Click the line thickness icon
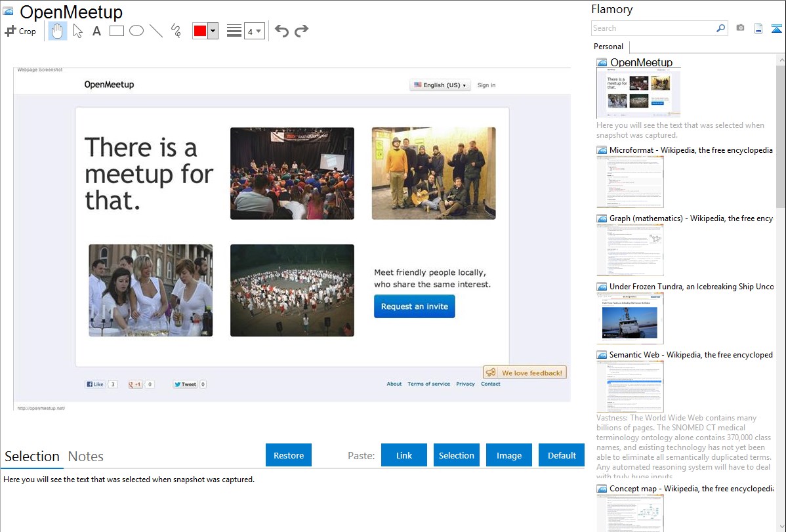 [x=234, y=31]
